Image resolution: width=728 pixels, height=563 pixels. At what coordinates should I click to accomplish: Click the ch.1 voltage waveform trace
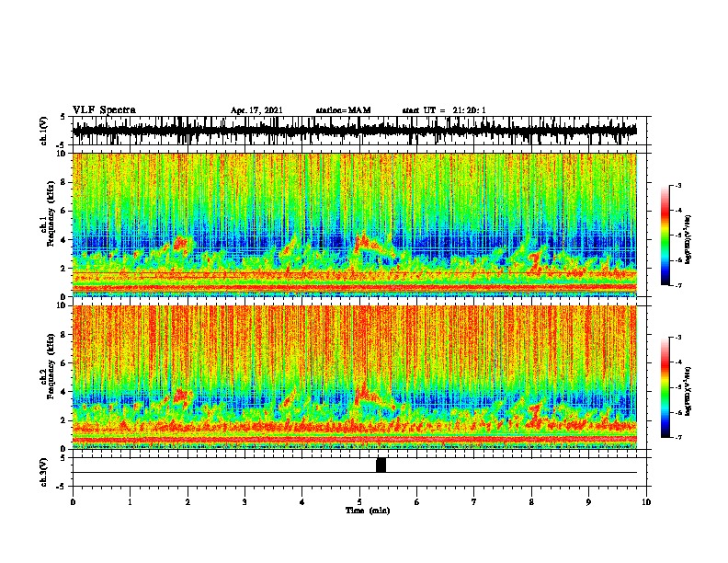point(354,130)
